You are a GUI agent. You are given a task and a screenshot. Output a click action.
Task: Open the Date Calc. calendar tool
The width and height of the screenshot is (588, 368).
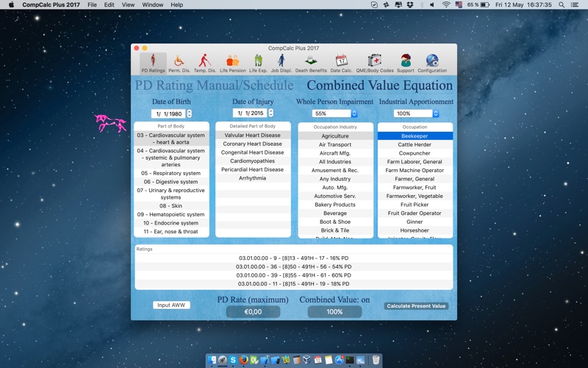[341, 63]
